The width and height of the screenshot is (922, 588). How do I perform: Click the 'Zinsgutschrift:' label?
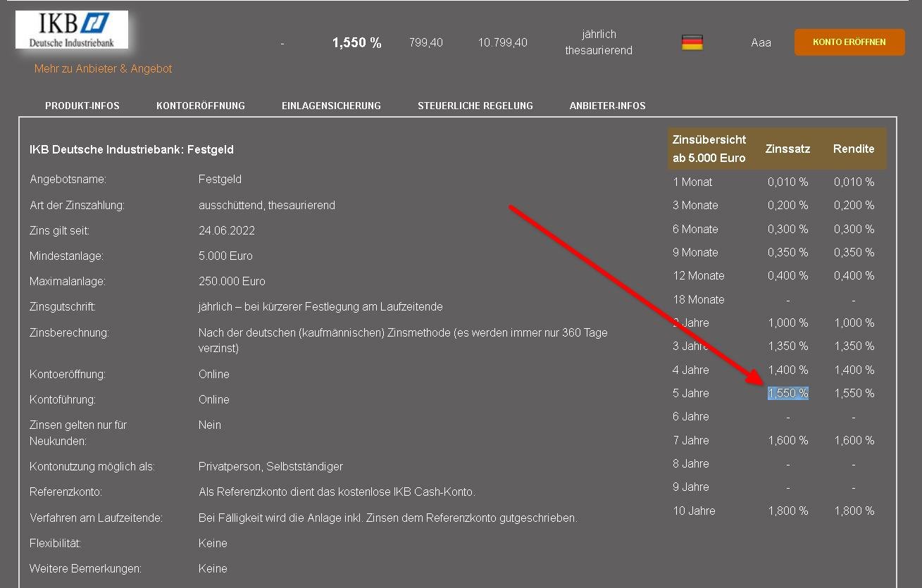coord(63,307)
